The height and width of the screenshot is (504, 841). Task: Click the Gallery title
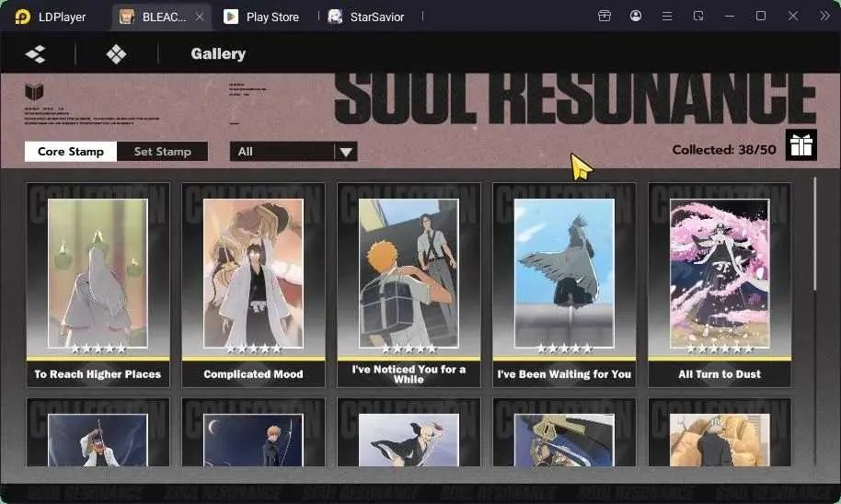point(218,53)
